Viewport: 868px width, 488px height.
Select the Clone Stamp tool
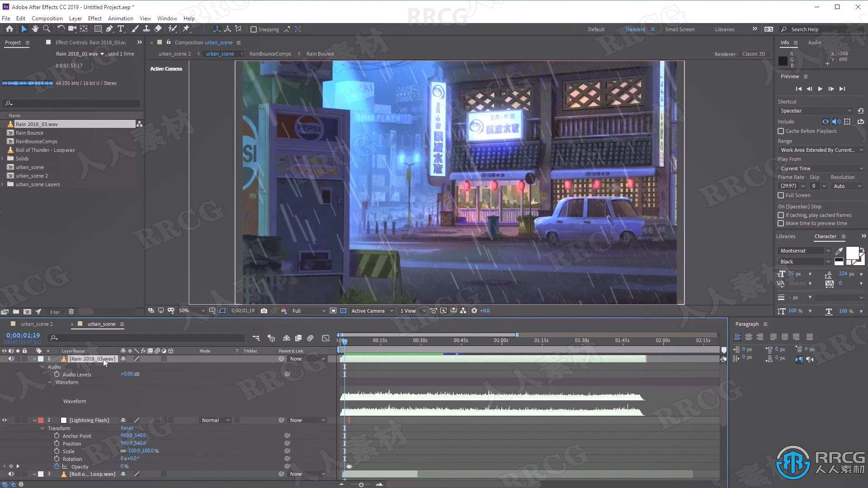click(146, 29)
